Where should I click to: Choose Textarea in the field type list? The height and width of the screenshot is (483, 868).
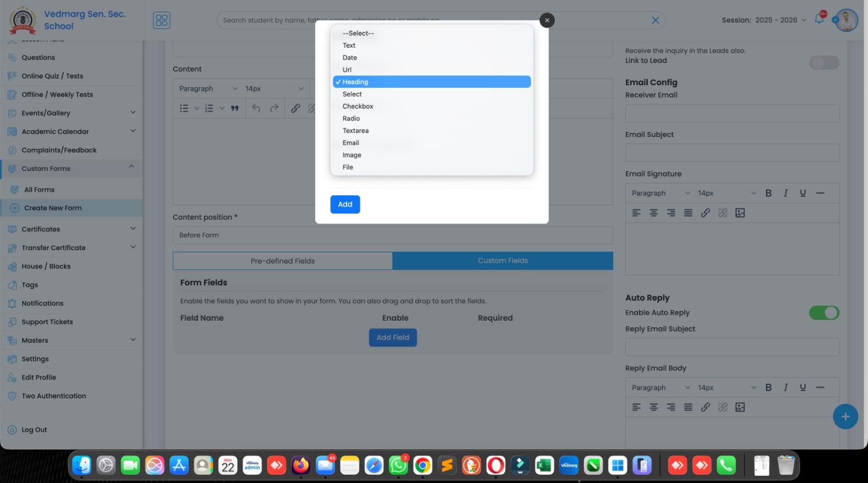431,131
